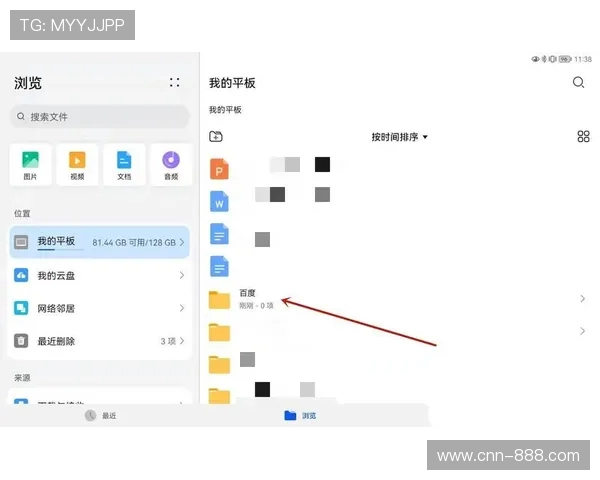Select the 浏览 bottom tab
The width and height of the screenshot is (600, 480).
[300, 415]
